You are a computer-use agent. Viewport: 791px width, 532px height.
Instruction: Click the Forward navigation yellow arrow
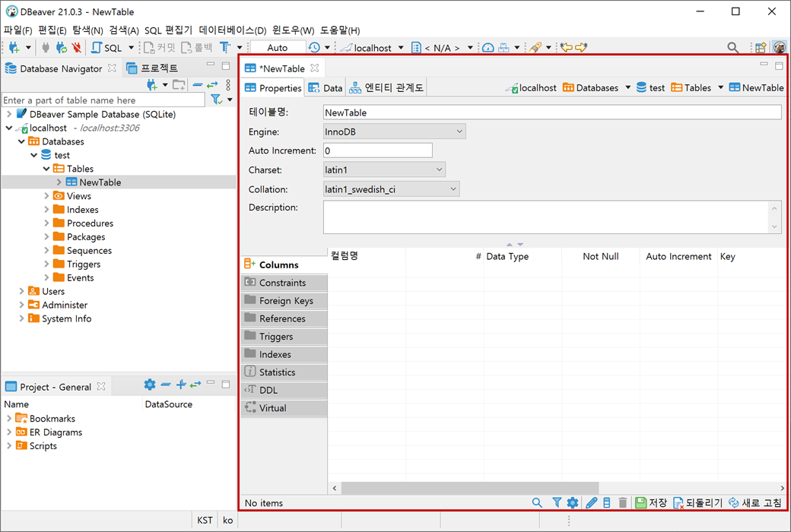581,47
